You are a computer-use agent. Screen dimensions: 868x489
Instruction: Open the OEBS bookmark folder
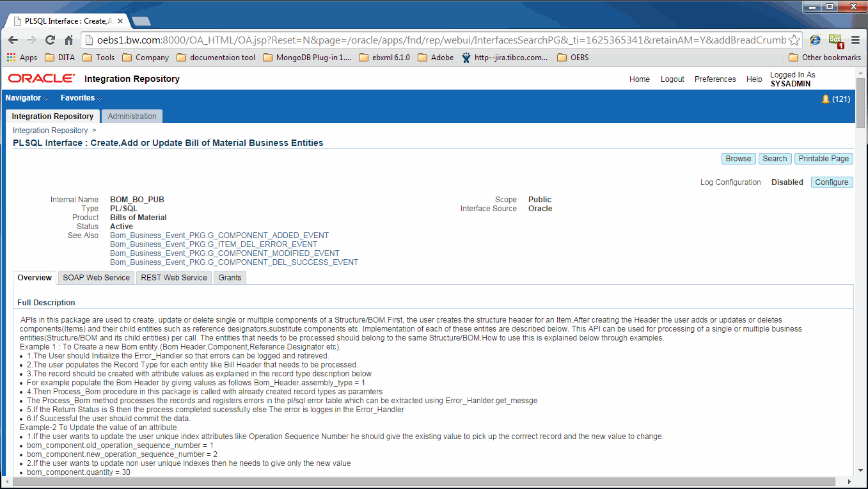coord(573,57)
